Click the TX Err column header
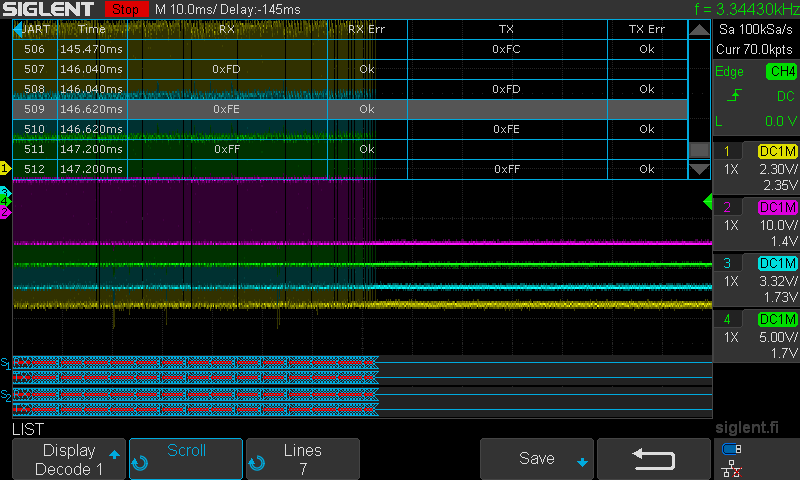This screenshot has width=800, height=480. (647, 29)
